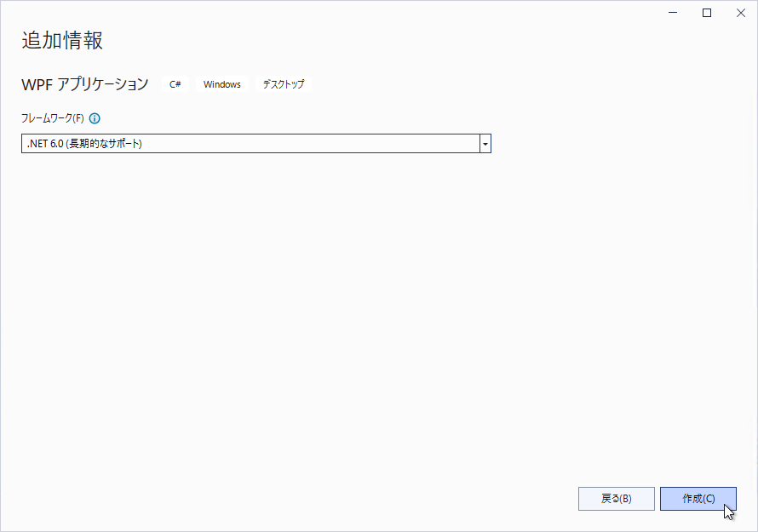Screen dimensions: 758x532
Task: Select the .NET 6.0 framework combo box field
Action: [x=256, y=144]
